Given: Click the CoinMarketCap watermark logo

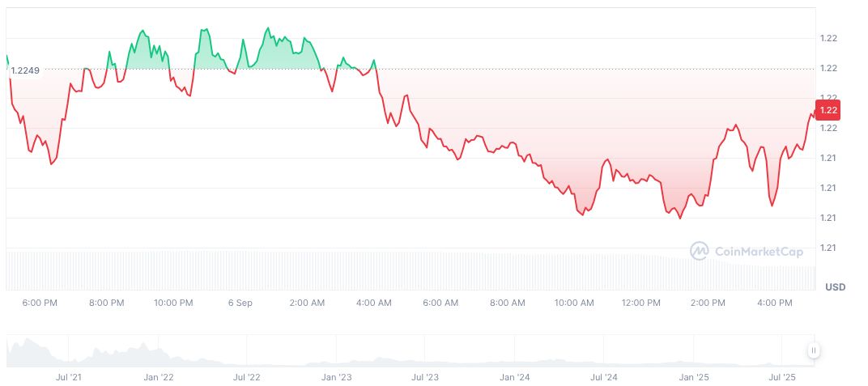Looking at the screenshot, I should (x=746, y=252).
